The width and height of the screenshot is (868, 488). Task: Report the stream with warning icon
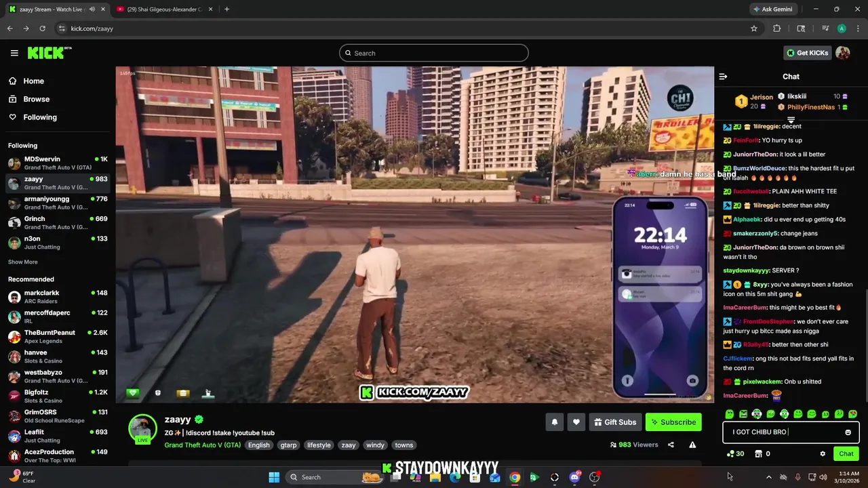692,445
